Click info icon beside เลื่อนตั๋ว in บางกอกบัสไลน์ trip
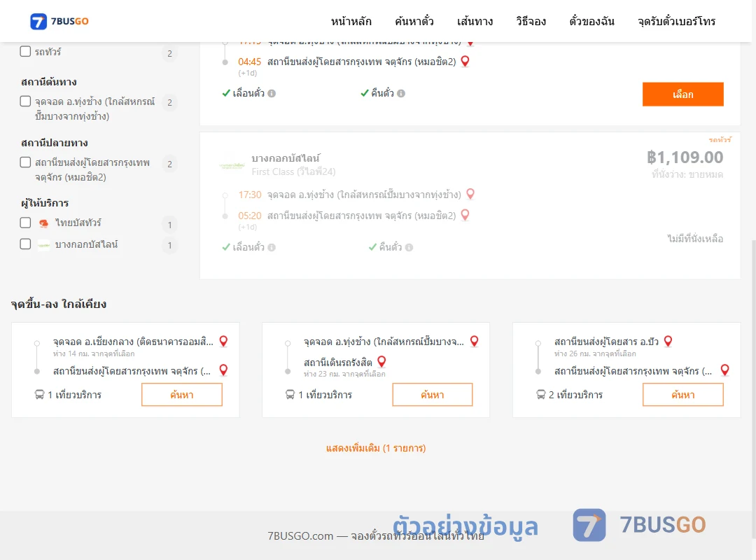The image size is (756, 560). point(272,247)
